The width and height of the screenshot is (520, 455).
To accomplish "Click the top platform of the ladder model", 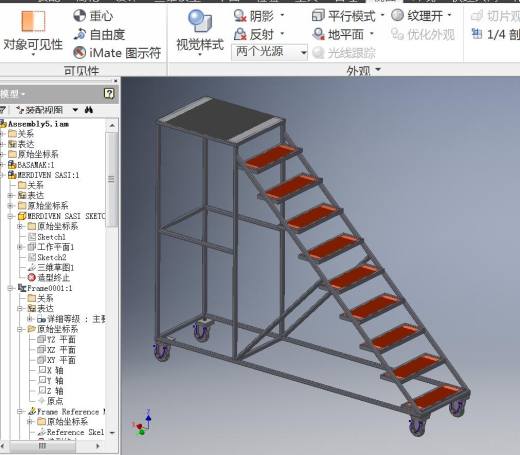I will (x=220, y=120).
